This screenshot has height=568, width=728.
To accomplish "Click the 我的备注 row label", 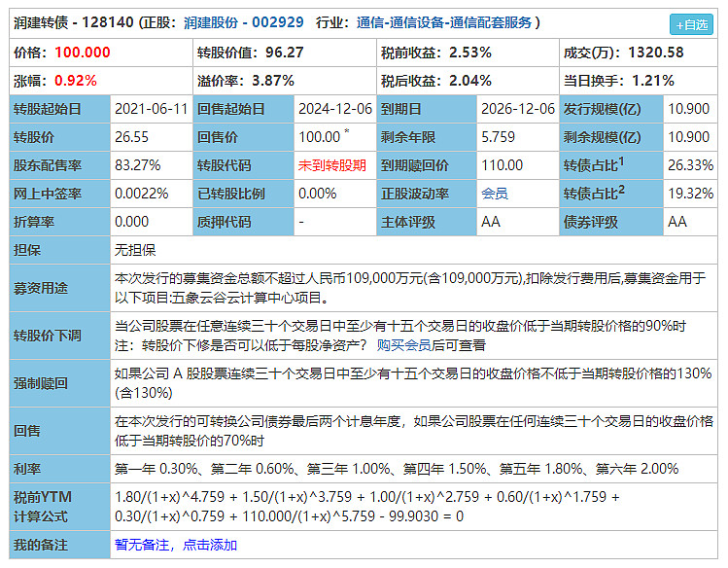I will tap(59, 545).
